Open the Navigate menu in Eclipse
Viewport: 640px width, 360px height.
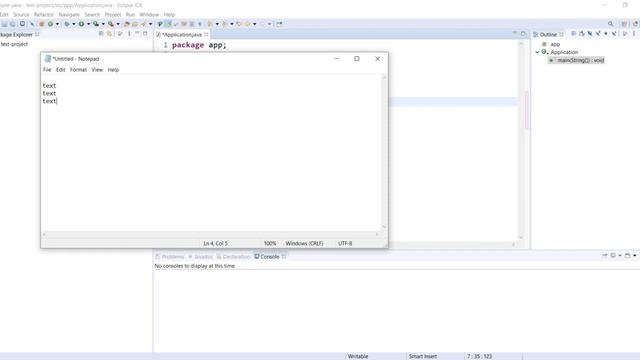[69, 15]
